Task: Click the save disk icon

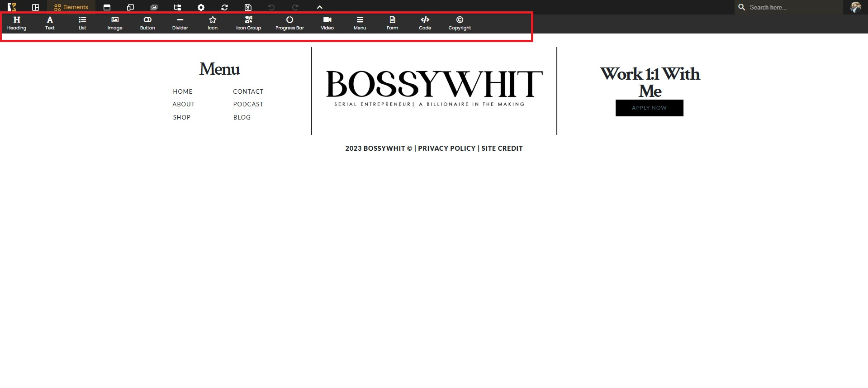Action: pos(248,7)
